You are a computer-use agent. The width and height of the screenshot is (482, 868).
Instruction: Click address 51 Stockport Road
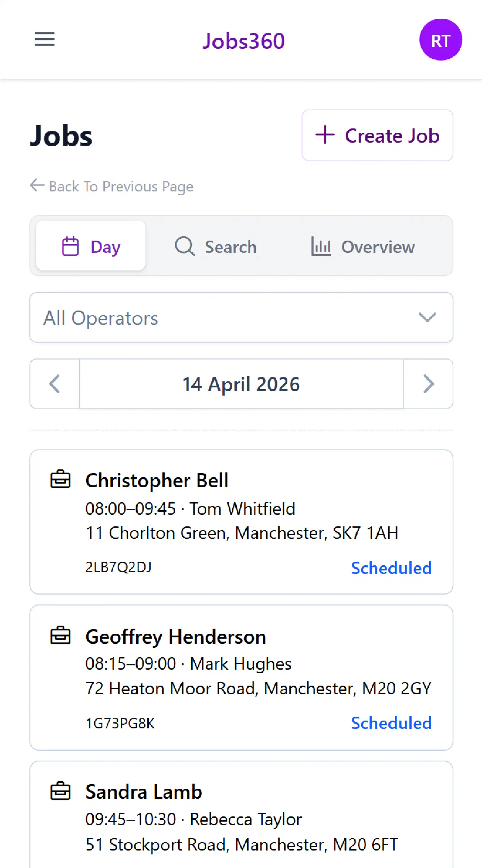[242, 844]
